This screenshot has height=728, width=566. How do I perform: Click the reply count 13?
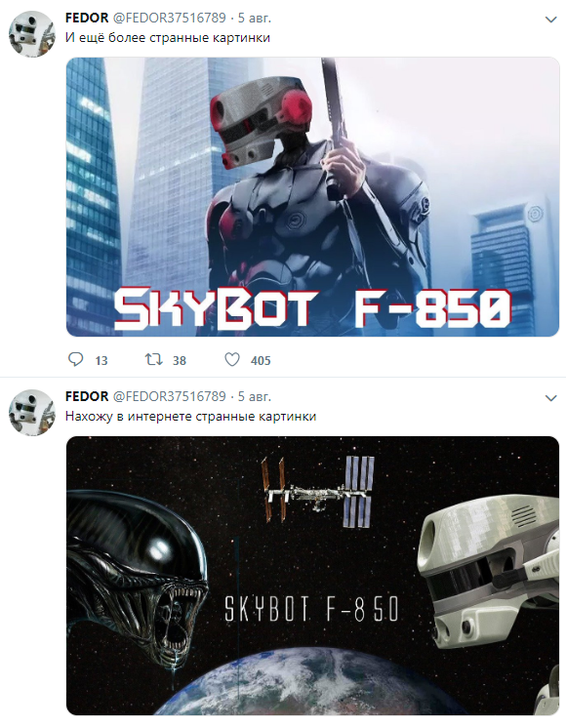point(101,361)
